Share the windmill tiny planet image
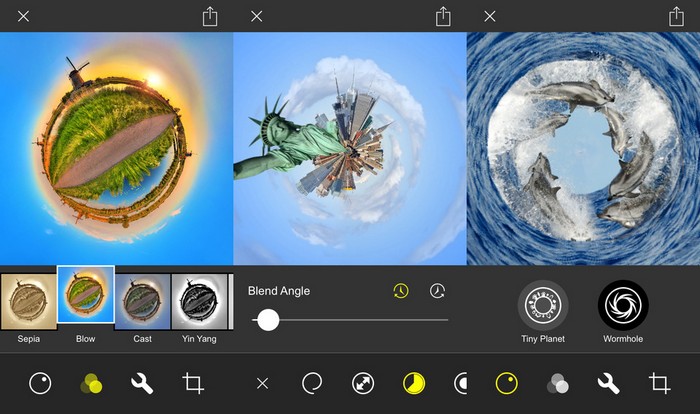This screenshot has height=414, width=700. click(210, 17)
